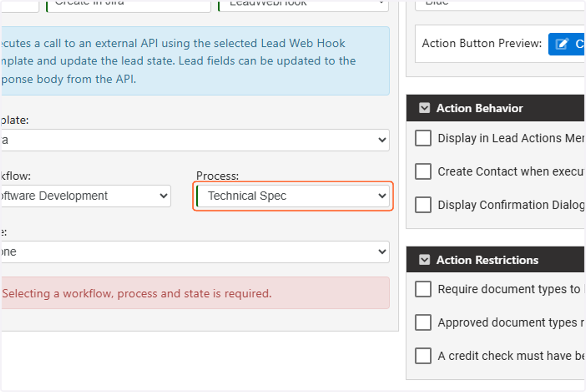Click the Action Restrictions header title
This screenshot has height=392, width=586.
point(487,260)
